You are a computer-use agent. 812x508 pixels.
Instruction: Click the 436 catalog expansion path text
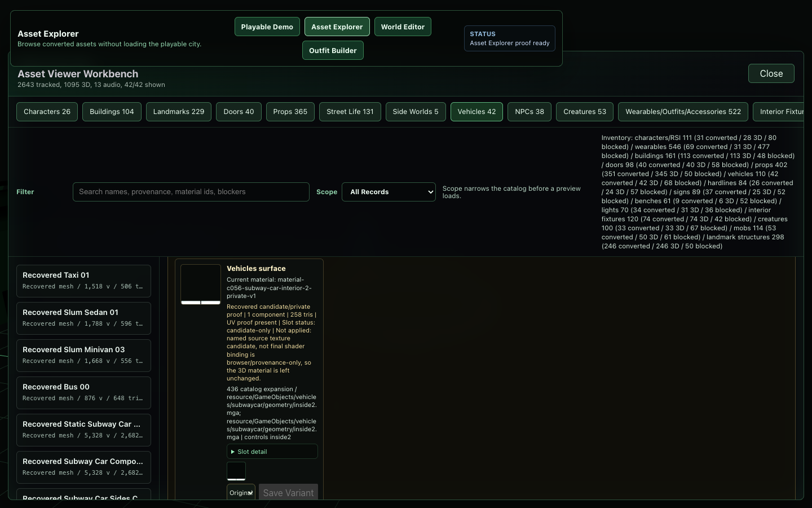point(272,413)
